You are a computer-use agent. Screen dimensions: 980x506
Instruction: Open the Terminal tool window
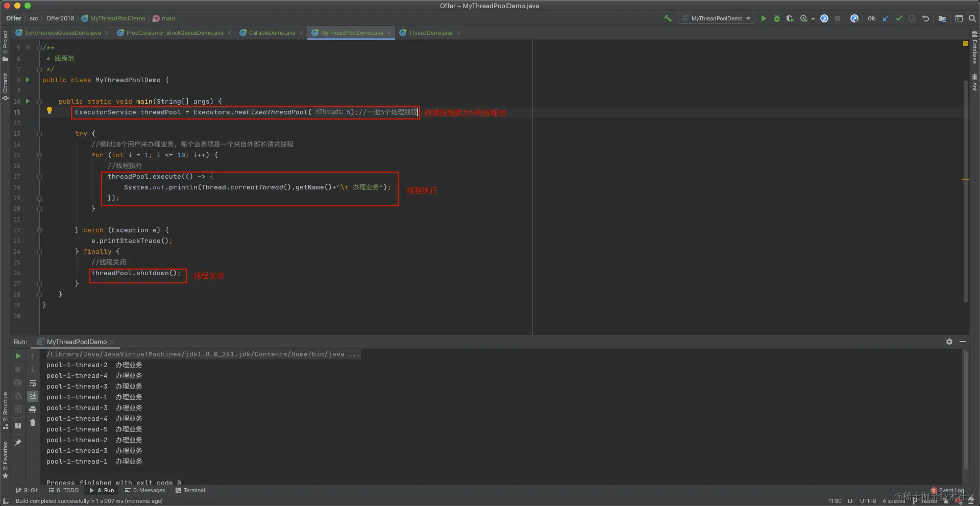pyautogui.click(x=190, y=490)
